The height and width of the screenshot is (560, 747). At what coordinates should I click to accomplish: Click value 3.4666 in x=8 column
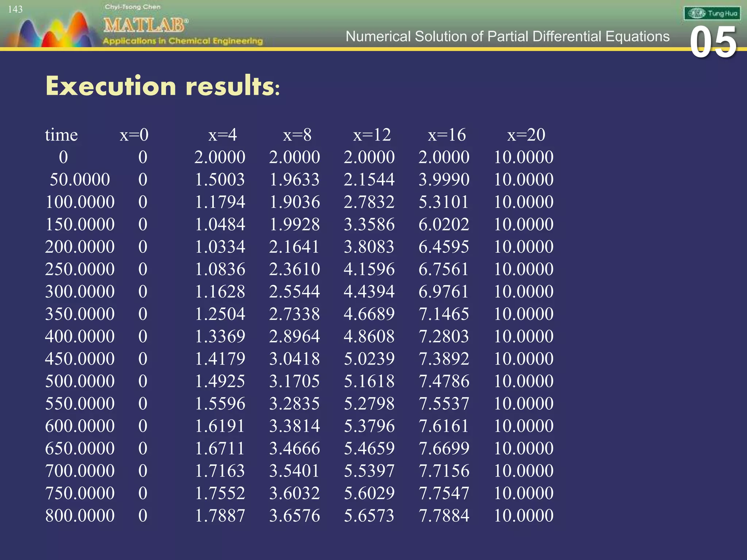tap(295, 448)
